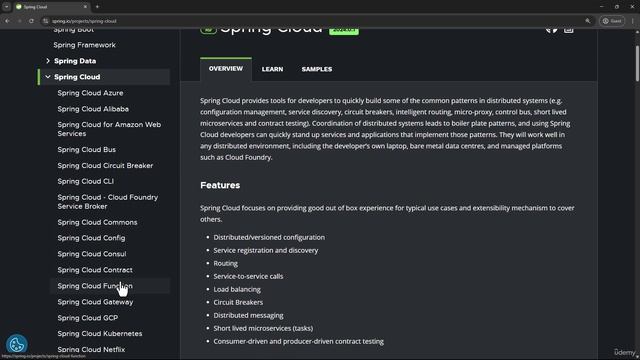The width and height of the screenshot is (640, 360).
Task: Open Spring Cloud Commons
Action: click(x=97, y=222)
